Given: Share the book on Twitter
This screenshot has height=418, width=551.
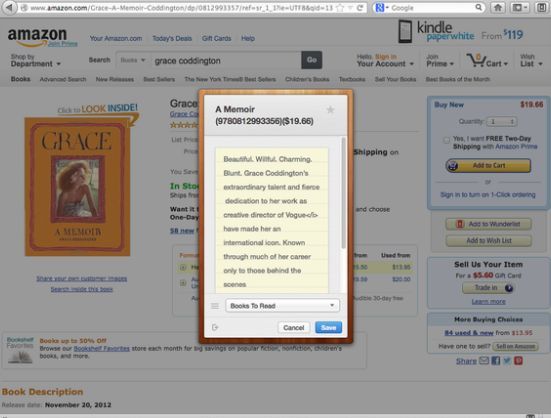Looking at the screenshot, I should coord(507,361).
